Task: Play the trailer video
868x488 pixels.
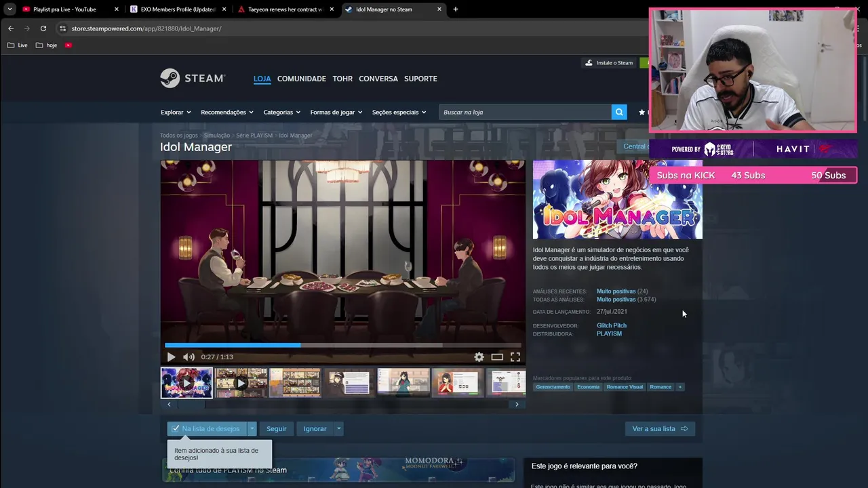Action: click(171, 357)
